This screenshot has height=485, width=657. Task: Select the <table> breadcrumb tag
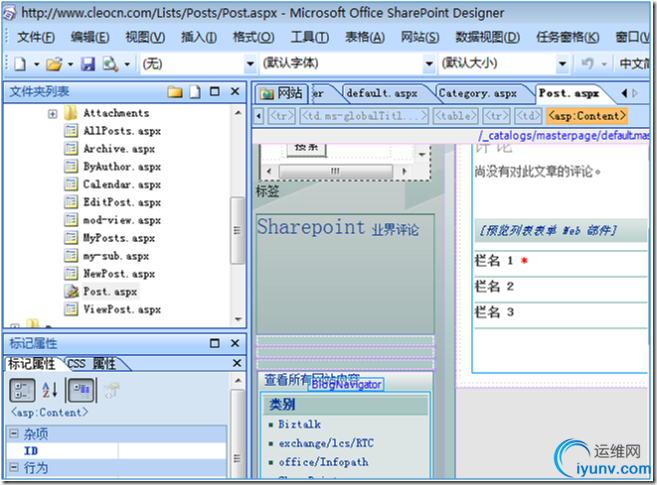tap(455, 116)
